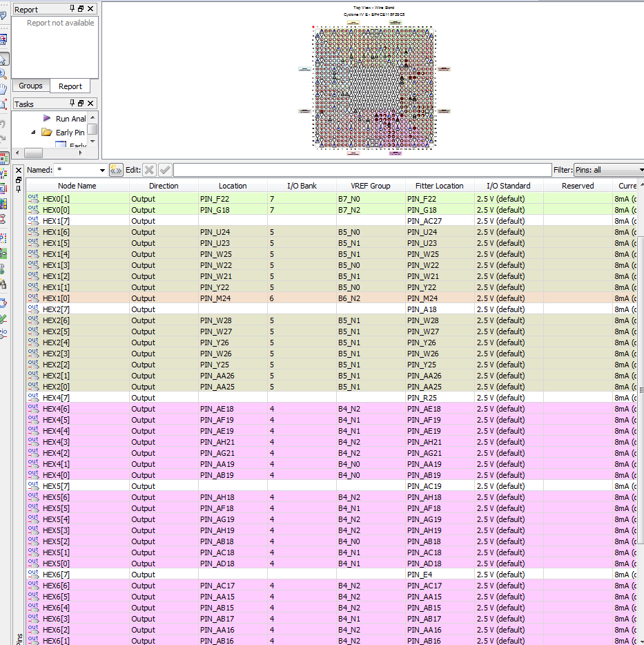Collapse the Early Pin folder in Tasks
Screen dimensions: 644x645
[x=33, y=133]
